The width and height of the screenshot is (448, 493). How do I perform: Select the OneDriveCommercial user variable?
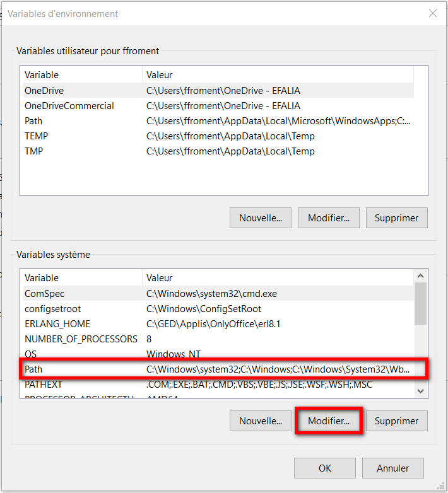69,106
